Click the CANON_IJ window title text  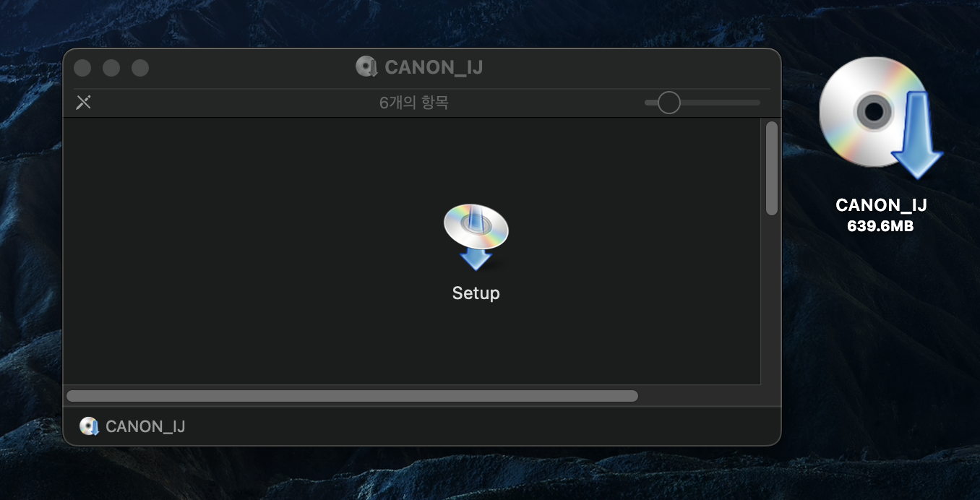[x=434, y=67]
